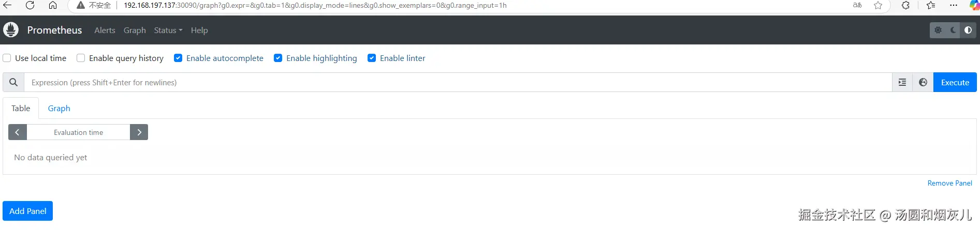Open Alerts in the navbar
980x230 pixels.
(105, 30)
